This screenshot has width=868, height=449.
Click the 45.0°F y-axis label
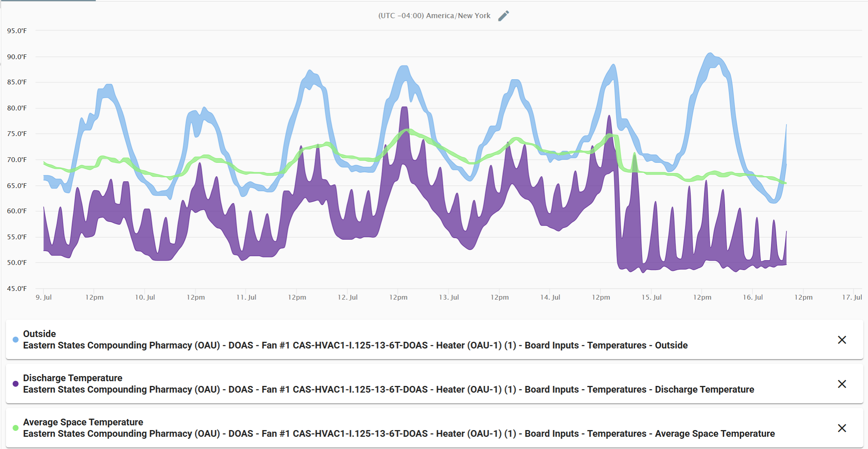point(17,289)
